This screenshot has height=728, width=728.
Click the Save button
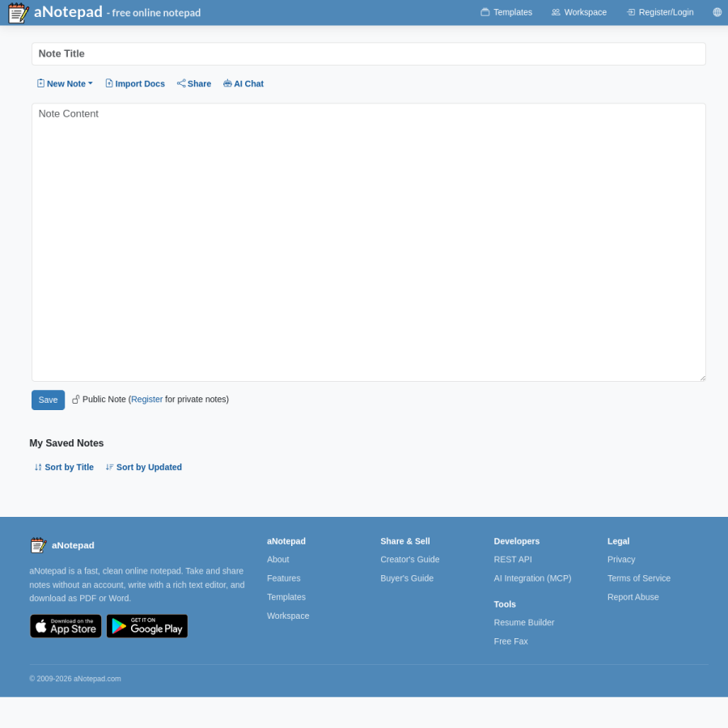coord(49,400)
